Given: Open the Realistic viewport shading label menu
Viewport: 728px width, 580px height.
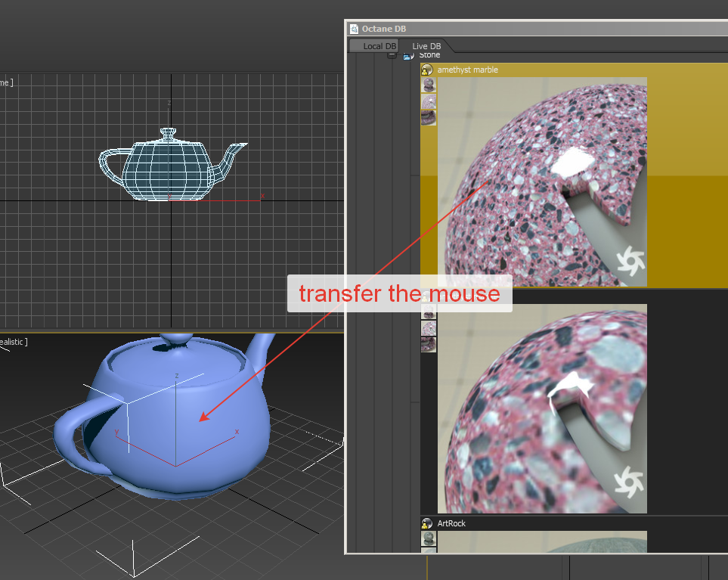Looking at the screenshot, I should tap(14, 342).
